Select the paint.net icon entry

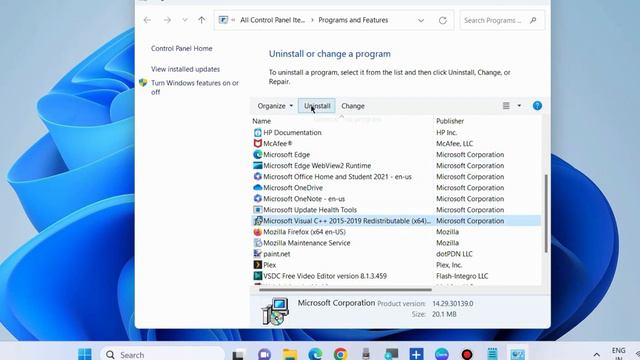pyautogui.click(x=258, y=253)
